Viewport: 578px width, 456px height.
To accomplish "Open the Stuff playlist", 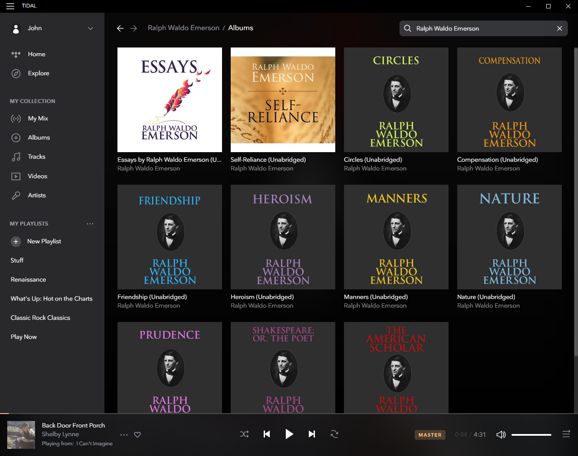I will pos(17,260).
